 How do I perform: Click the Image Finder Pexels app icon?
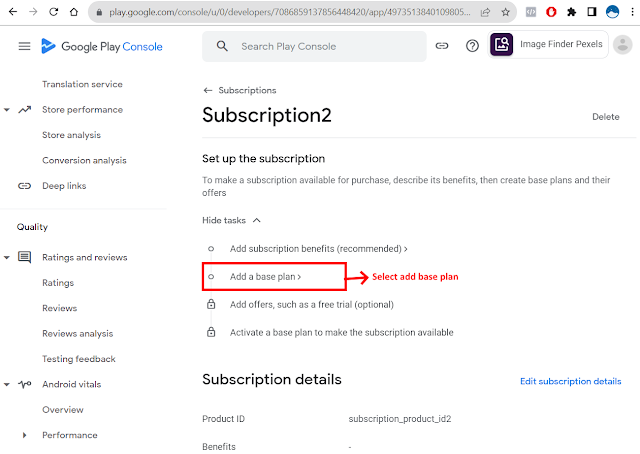pyautogui.click(x=502, y=45)
